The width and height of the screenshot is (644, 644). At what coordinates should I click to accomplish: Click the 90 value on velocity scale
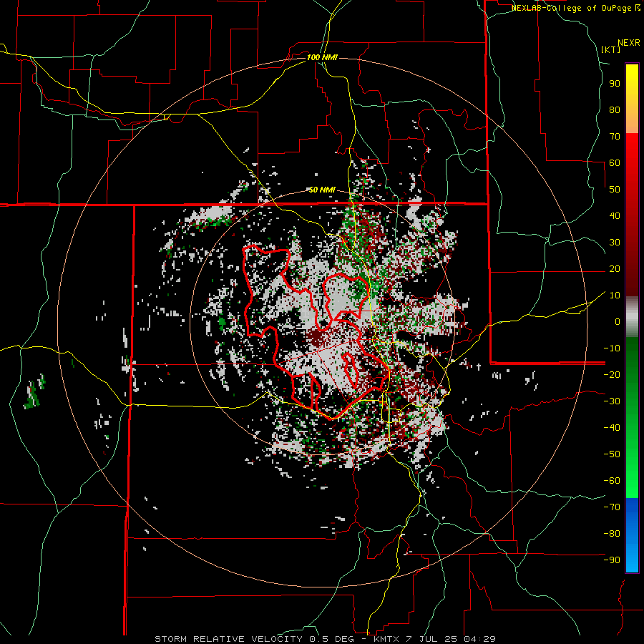[x=615, y=84]
